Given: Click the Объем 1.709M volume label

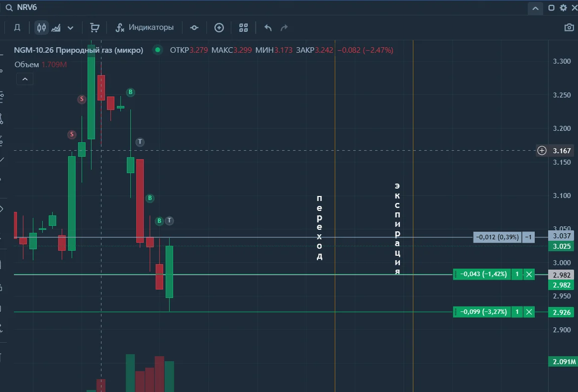Looking at the screenshot, I should click(x=41, y=65).
